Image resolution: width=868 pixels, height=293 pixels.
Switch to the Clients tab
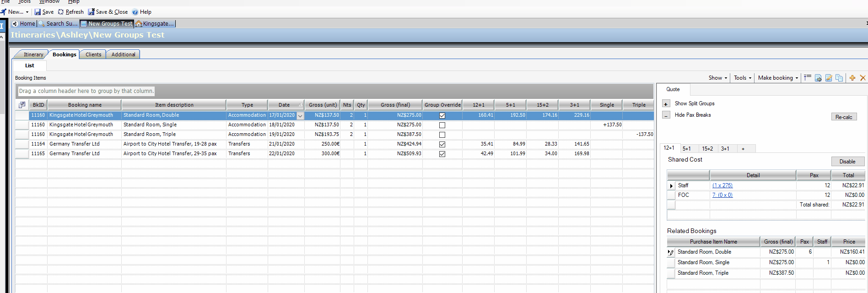93,54
